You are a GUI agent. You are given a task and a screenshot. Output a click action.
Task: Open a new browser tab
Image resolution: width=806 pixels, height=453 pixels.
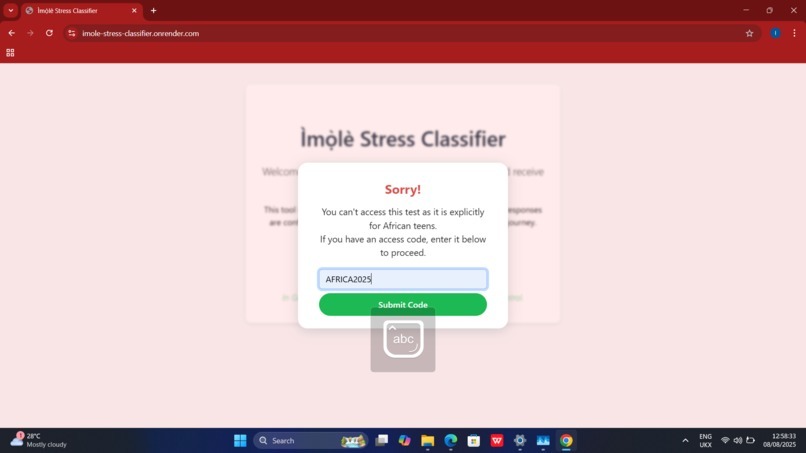pyautogui.click(x=153, y=10)
